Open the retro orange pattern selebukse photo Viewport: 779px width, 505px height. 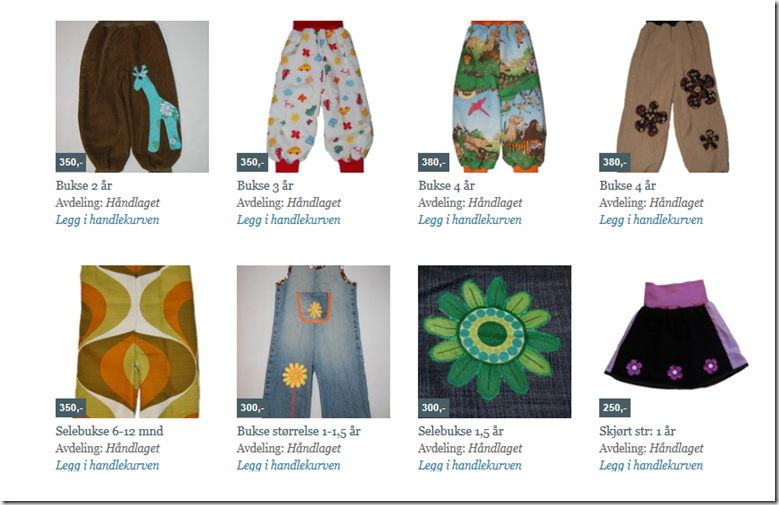click(132, 341)
